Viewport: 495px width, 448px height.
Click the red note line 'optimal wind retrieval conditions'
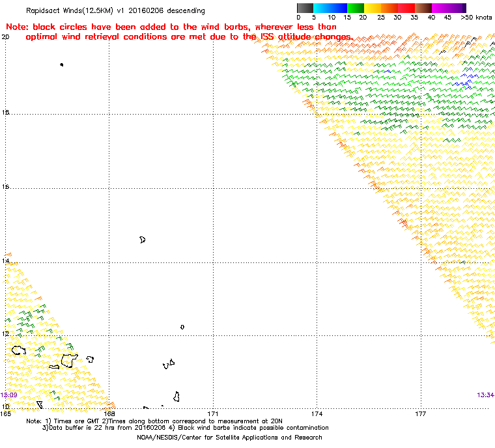click(x=189, y=37)
